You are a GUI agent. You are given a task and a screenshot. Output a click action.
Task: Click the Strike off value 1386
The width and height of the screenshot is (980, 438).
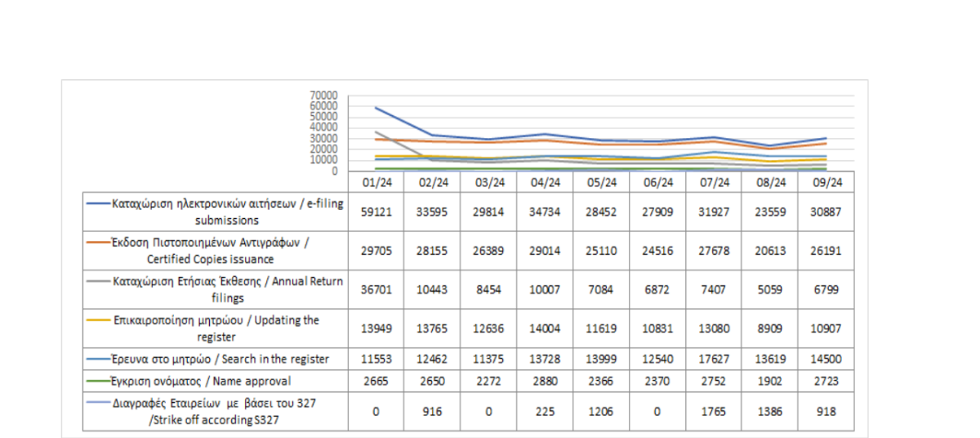(770, 412)
